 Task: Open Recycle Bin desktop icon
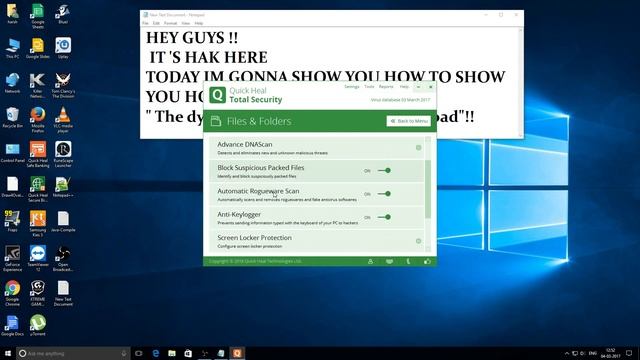(12, 118)
